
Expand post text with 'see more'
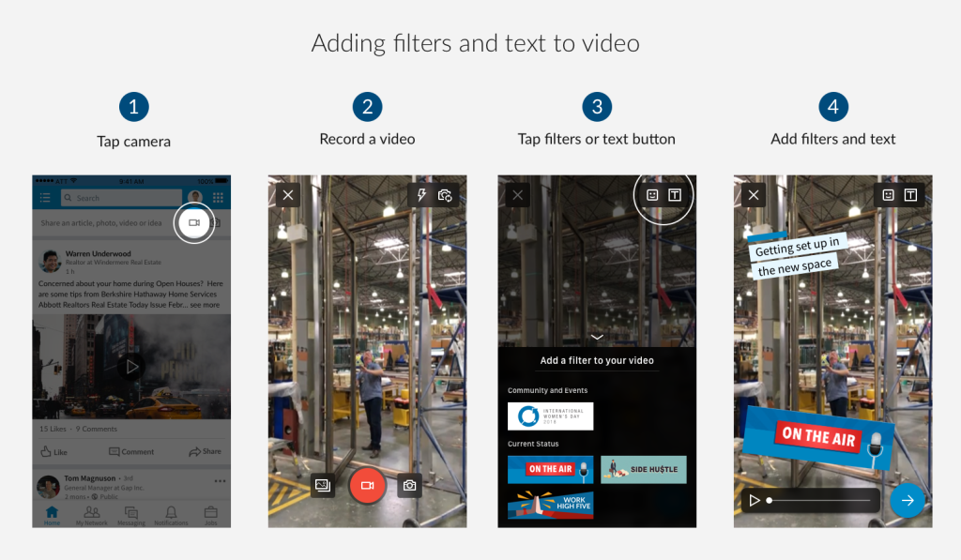204,305
